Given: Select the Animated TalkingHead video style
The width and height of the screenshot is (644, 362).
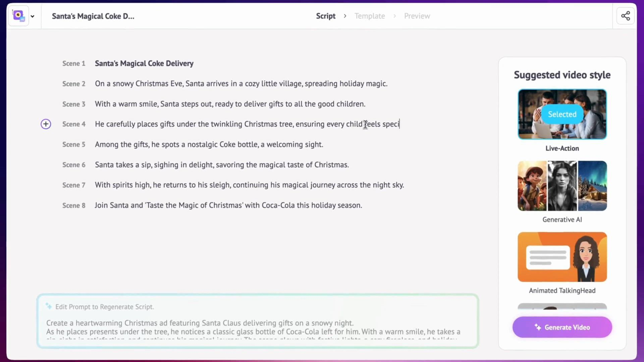Looking at the screenshot, I should 562,257.
